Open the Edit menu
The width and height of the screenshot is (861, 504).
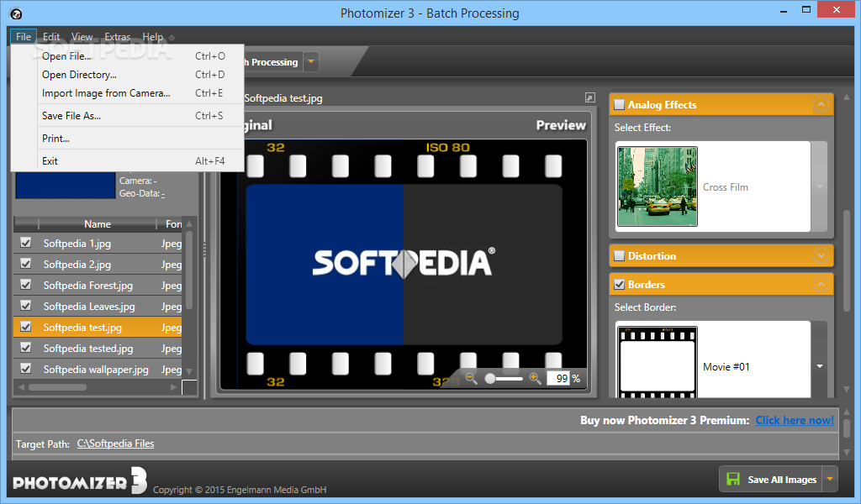pos(51,37)
